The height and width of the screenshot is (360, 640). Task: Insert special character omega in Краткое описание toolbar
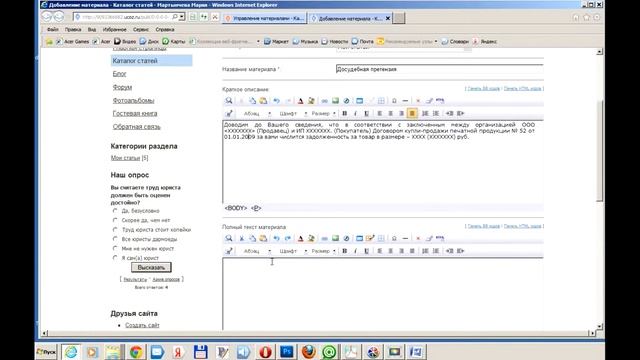pos(394,100)
